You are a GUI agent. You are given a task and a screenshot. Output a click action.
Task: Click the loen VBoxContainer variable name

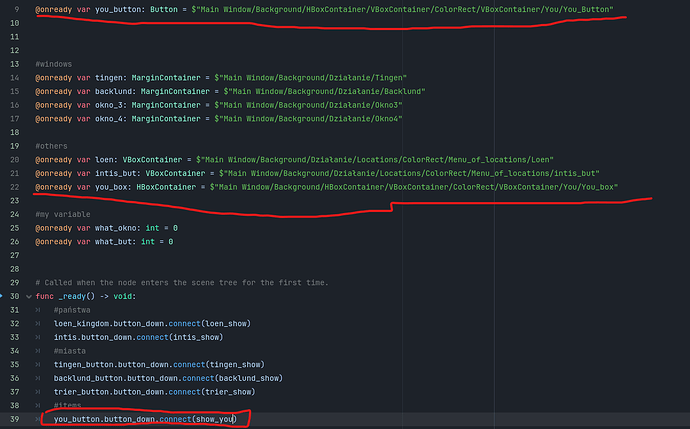tap(104, 159)
